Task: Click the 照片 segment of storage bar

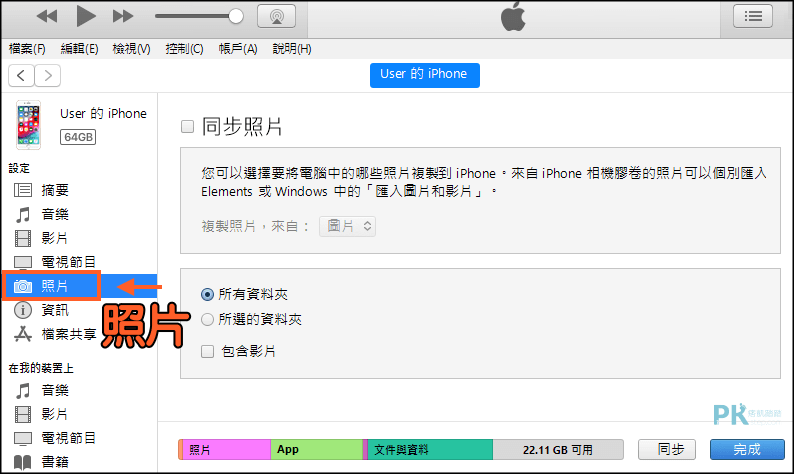Action: click(225, 450)
